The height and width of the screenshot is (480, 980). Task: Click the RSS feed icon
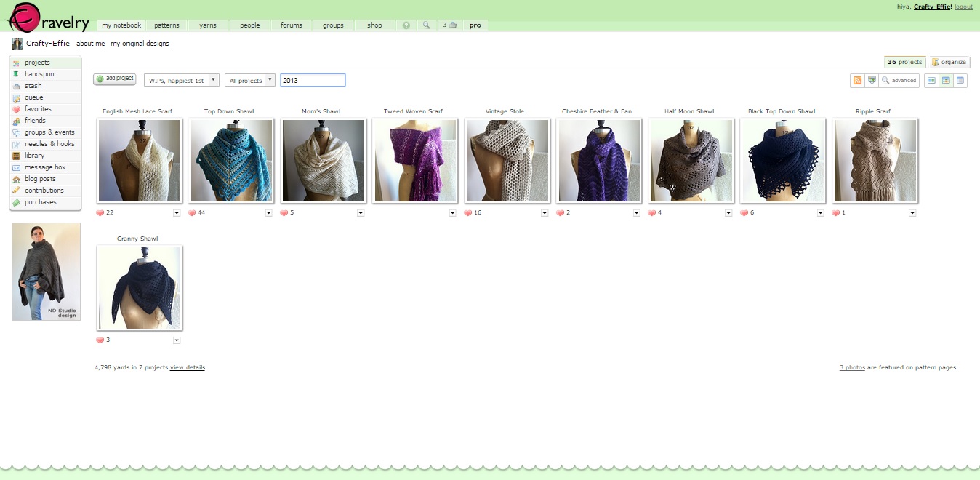[x=857, y=80]
